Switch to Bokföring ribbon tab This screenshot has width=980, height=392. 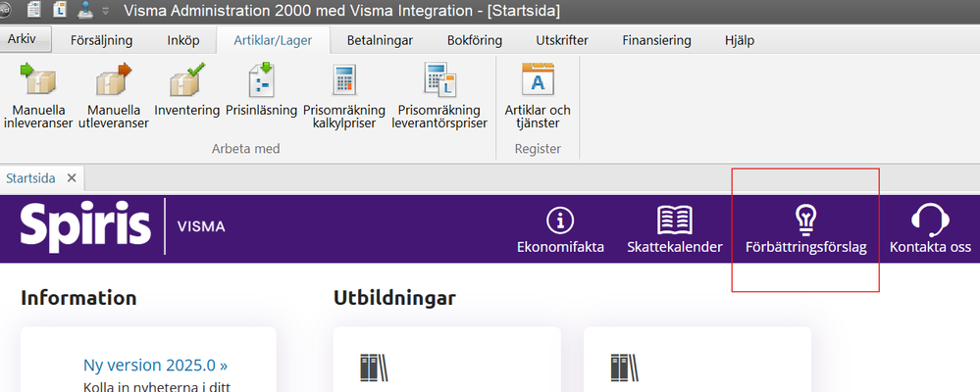pos(475,40)
